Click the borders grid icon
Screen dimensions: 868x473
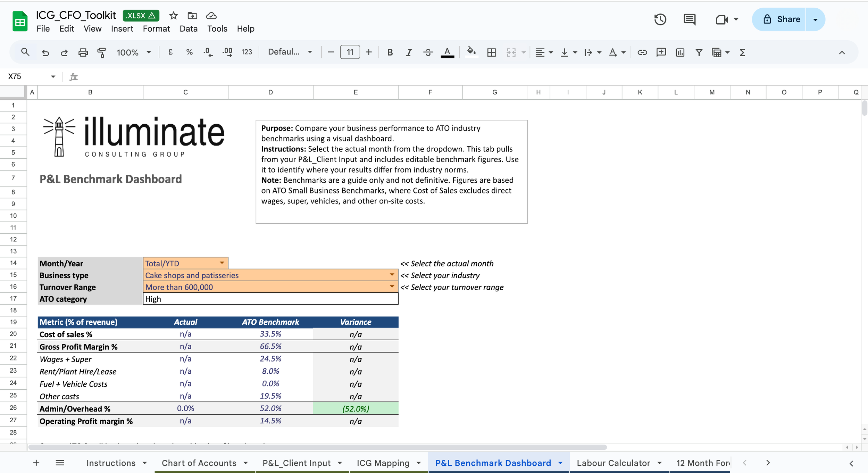coord(491,52)
